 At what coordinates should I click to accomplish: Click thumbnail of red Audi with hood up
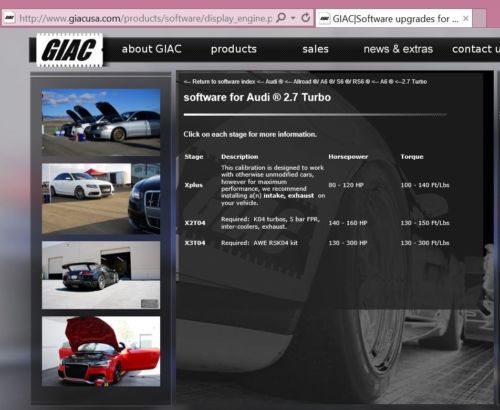[x=101, y=351]
